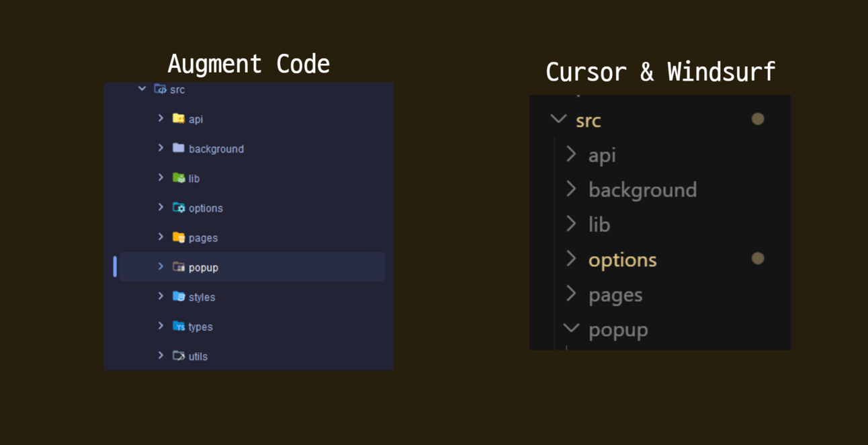Expand the options chevron in Cursor & Windsurf tree
Viewport: 868px width, 445px height.
point(571,259)
